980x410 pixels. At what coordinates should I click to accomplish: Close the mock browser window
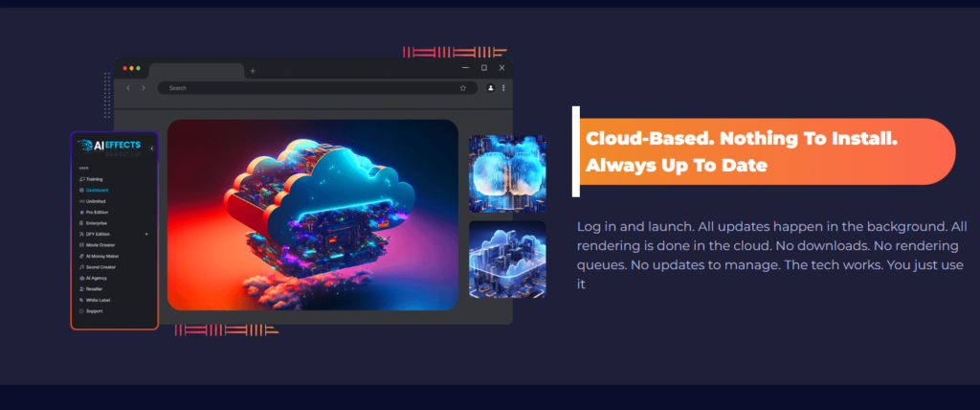coord(501,68)
